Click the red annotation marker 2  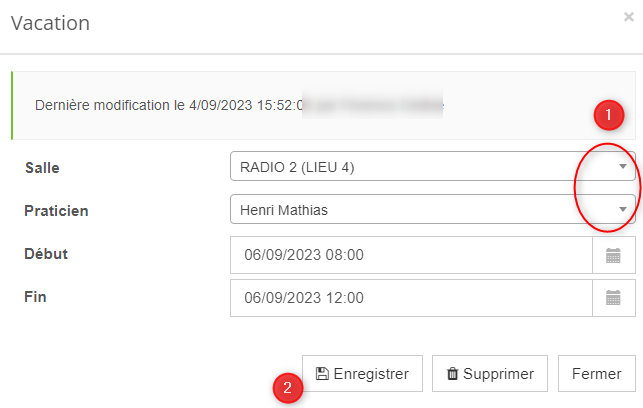point(288,388)
